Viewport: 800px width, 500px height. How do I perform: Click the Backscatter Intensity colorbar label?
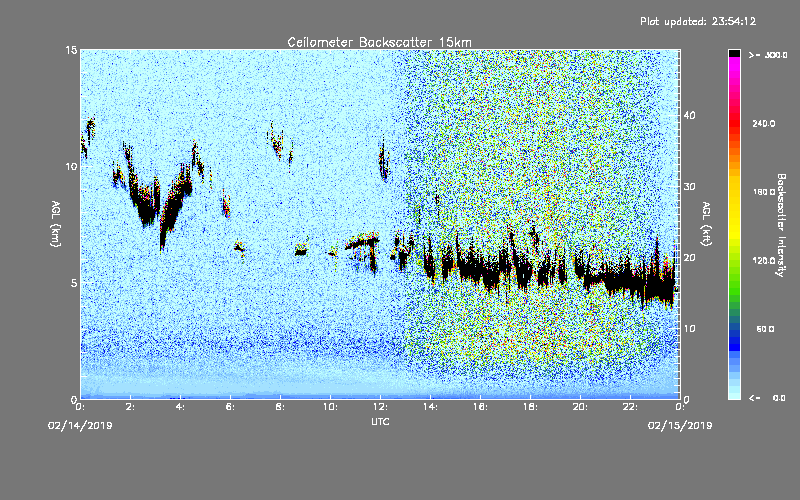coord(780,225)
